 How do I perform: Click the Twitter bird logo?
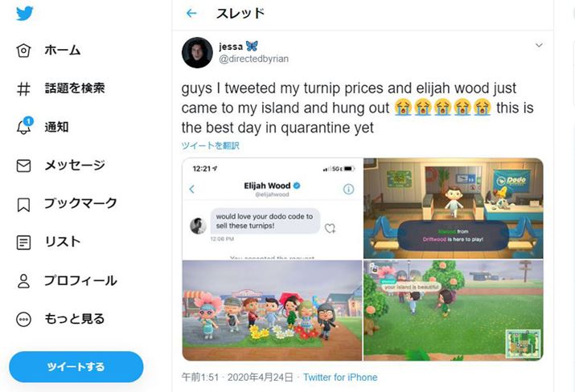25,14
